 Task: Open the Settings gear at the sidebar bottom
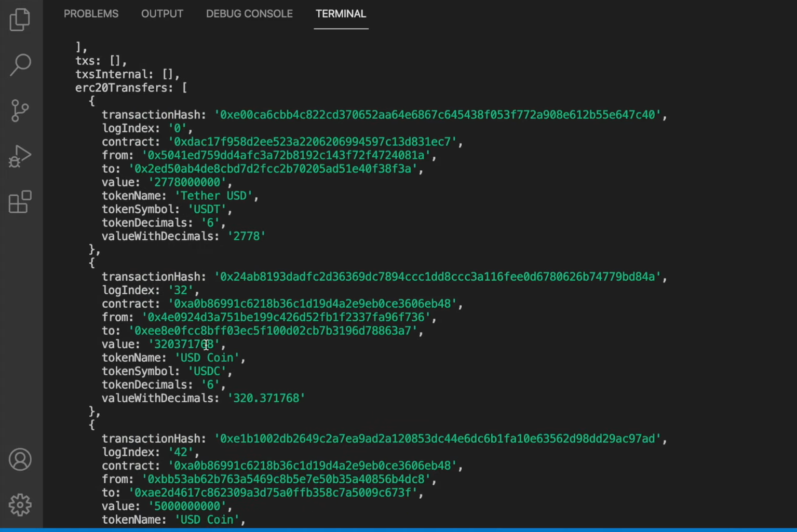coord(20,503)
